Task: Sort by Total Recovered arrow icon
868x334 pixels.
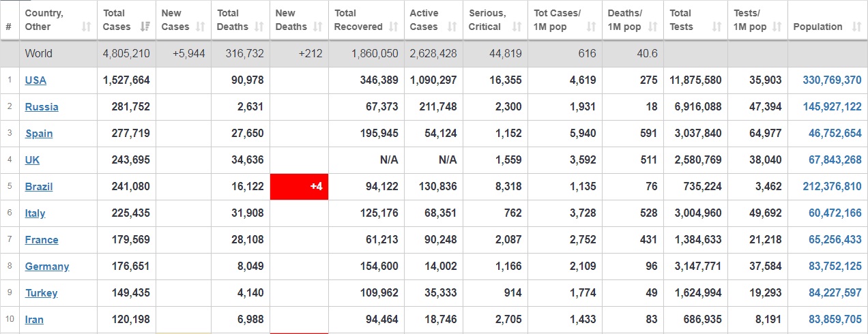Action: point(394,27)
